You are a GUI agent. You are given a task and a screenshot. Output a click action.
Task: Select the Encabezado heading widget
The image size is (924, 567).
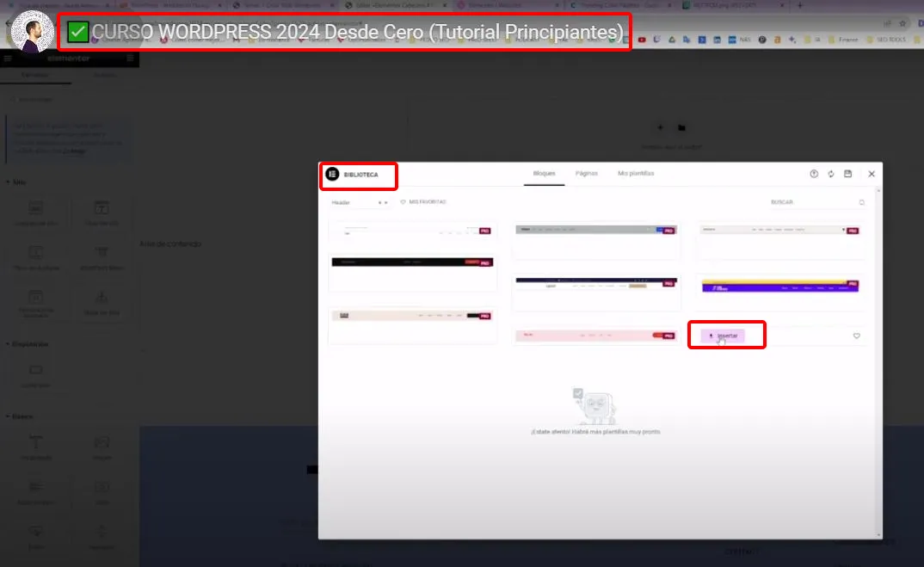point(36,447)
